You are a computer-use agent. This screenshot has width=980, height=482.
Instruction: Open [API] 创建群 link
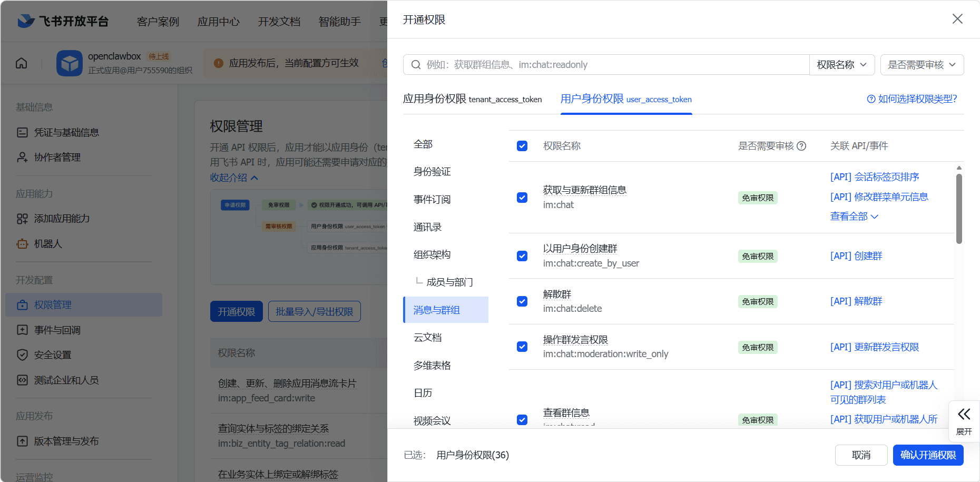(856, 256)
